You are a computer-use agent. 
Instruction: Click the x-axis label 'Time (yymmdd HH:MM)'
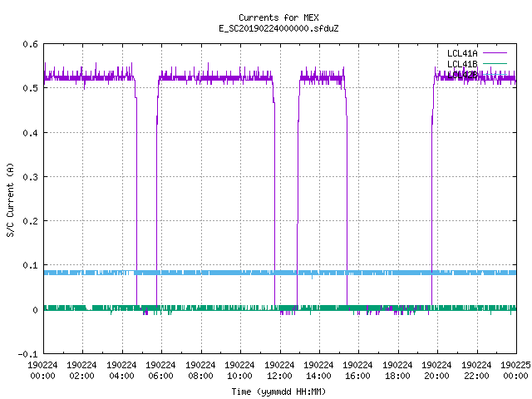pos(278,392)
